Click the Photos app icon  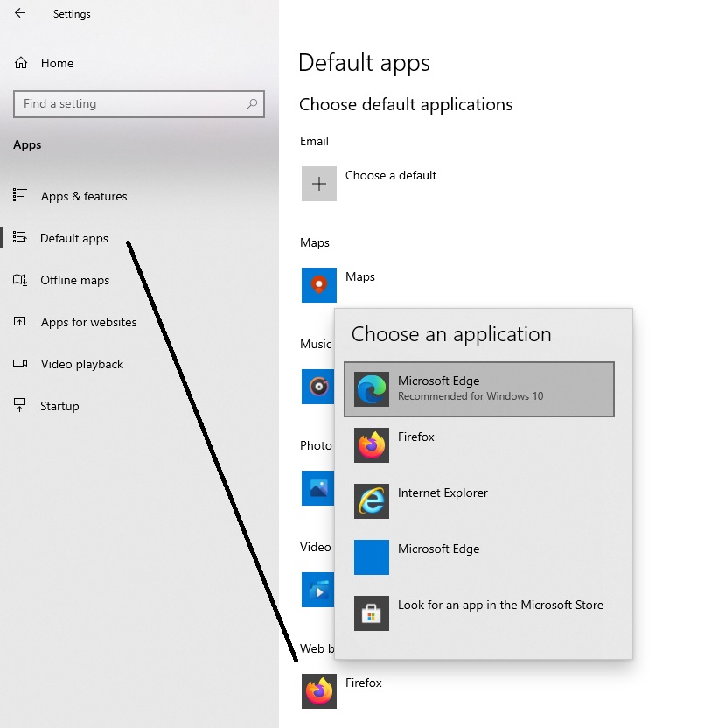coord(318,488)
